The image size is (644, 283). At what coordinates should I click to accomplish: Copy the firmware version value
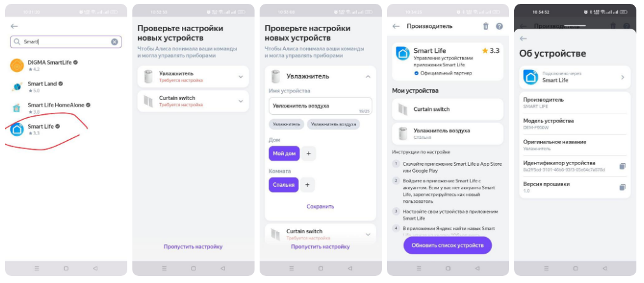(622, 187)
